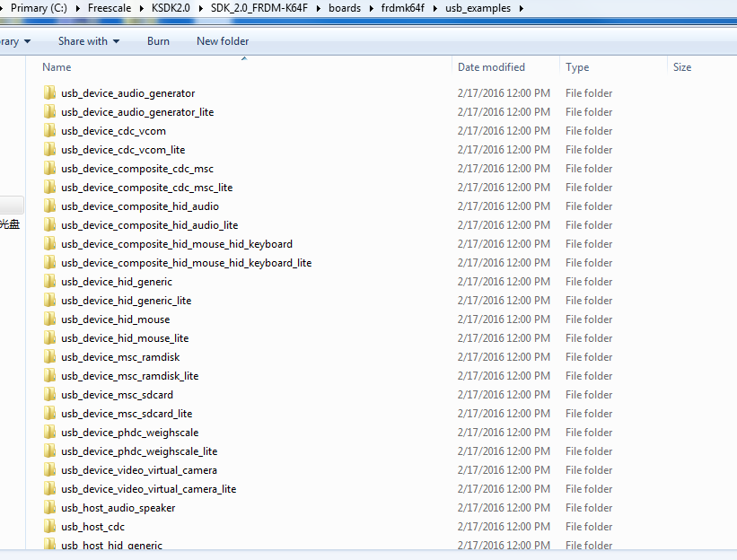Create a New folder
The image size is (737, 560).
(223, 41)
